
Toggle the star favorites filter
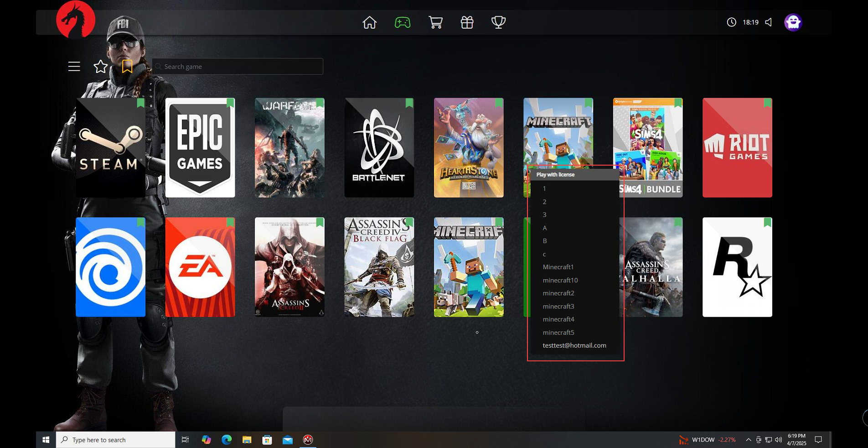tap(100, 67)
